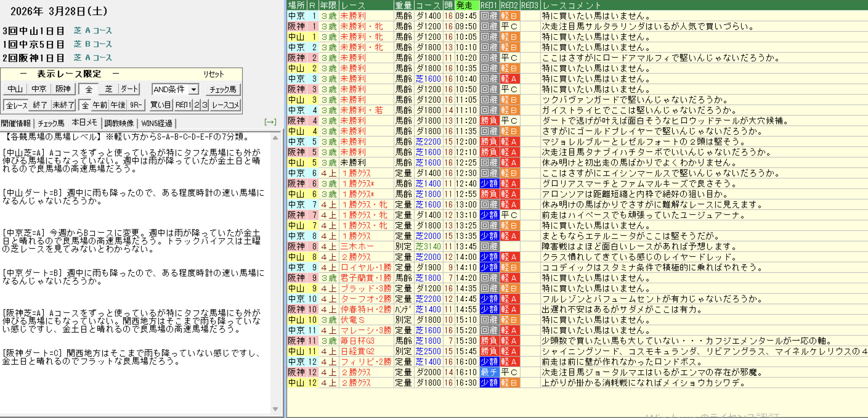Click scroll-up arrow of memo panel
This screenshot has width=868, height=418.
pyautogui.click(x=275, y=138)
